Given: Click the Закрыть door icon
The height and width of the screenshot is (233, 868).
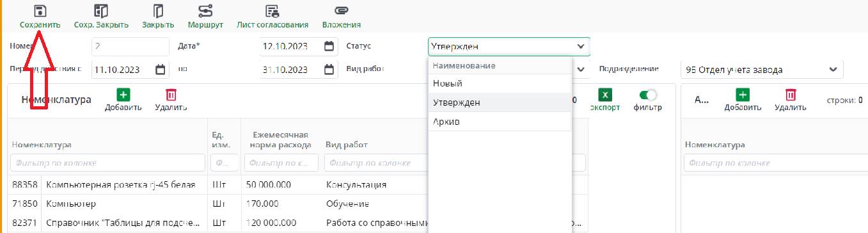Looking at the screenshot, I should click(x=158, y=11).
